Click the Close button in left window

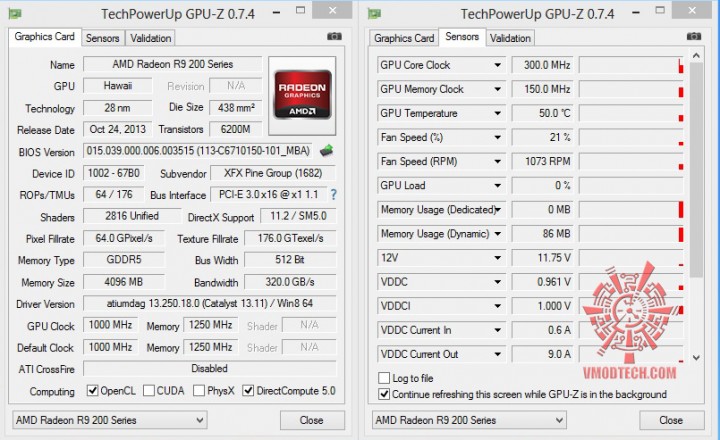[x=312, y=420]
